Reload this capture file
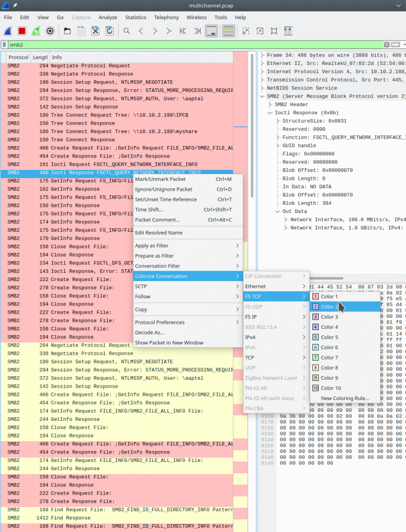The height and width of the screenshot is (532, 406). (109, 31)
